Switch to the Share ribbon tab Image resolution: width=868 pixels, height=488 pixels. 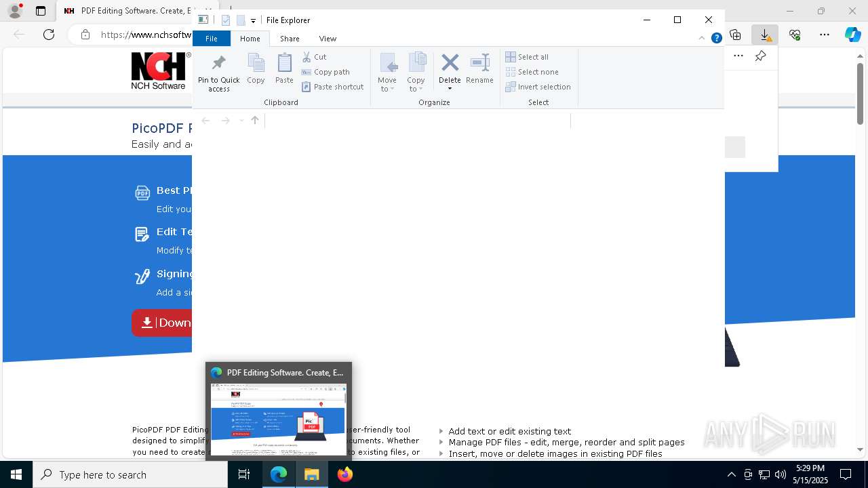coord(290,39)
